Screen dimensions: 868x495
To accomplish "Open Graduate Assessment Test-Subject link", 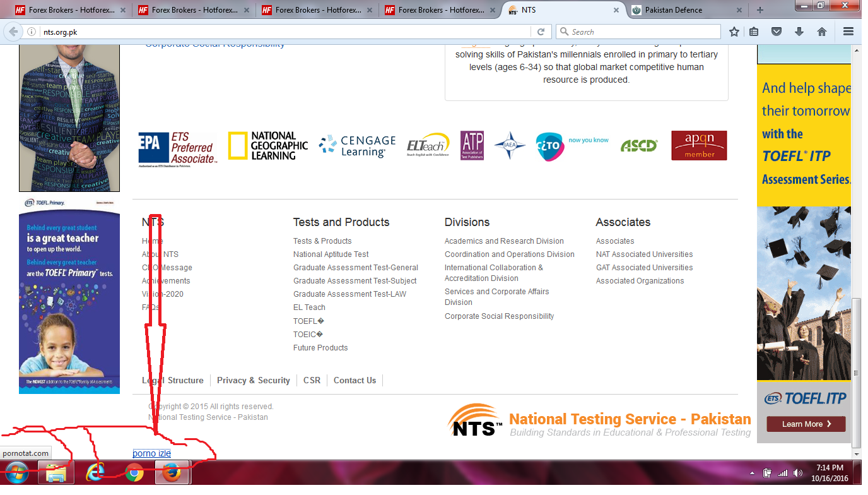I will (x=355, y=281).
